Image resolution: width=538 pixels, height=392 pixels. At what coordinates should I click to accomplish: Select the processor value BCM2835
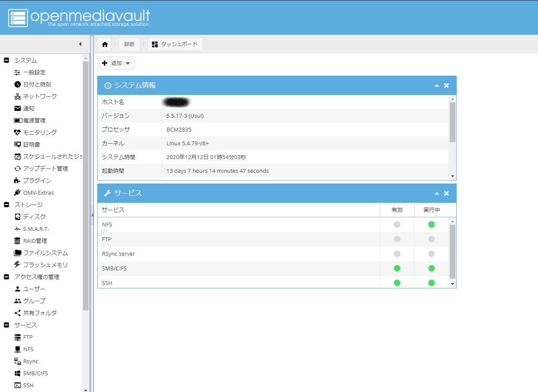tap(179, 129)
